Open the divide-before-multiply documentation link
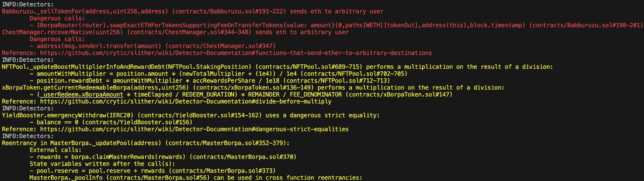 (x=185, y=101)
